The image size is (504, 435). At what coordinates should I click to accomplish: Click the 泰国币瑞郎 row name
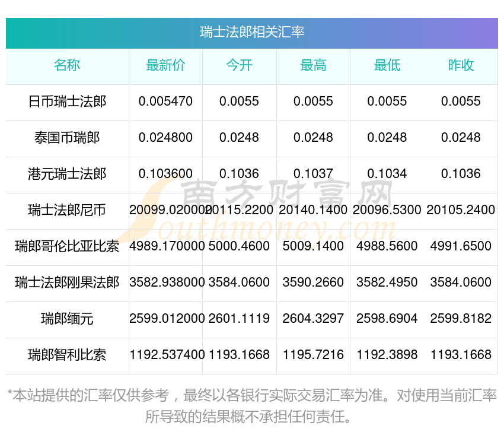pyautogui.click(x=67, y=138)
